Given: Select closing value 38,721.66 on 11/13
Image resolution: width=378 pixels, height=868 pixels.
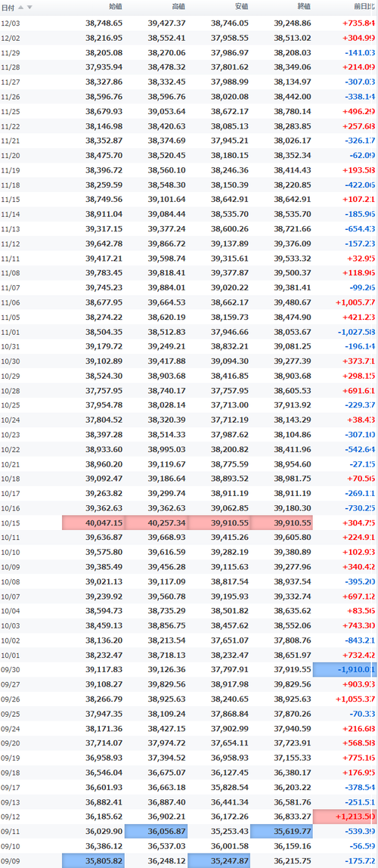Looking at the screenshot, I should coord(293,228).
